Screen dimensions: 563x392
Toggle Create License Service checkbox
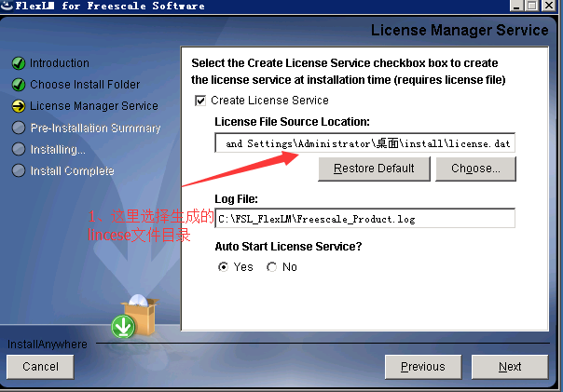pos(200,101)
